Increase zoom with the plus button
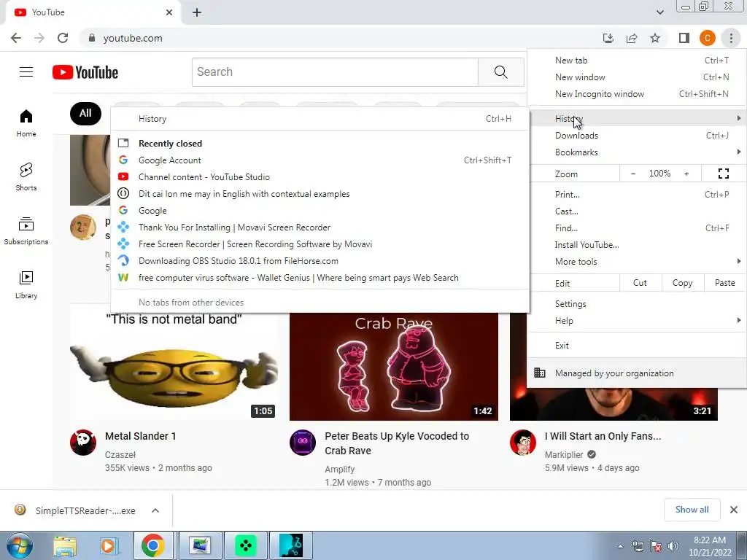747x560 pixels. tap(686, 174)
